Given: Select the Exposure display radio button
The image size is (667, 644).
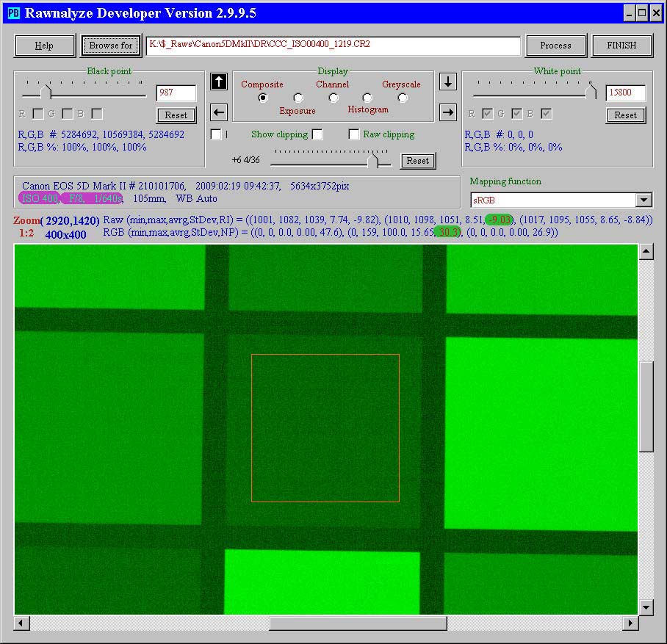Looking at the screenshot, I should pyautogui.click(x=298, y=98).
